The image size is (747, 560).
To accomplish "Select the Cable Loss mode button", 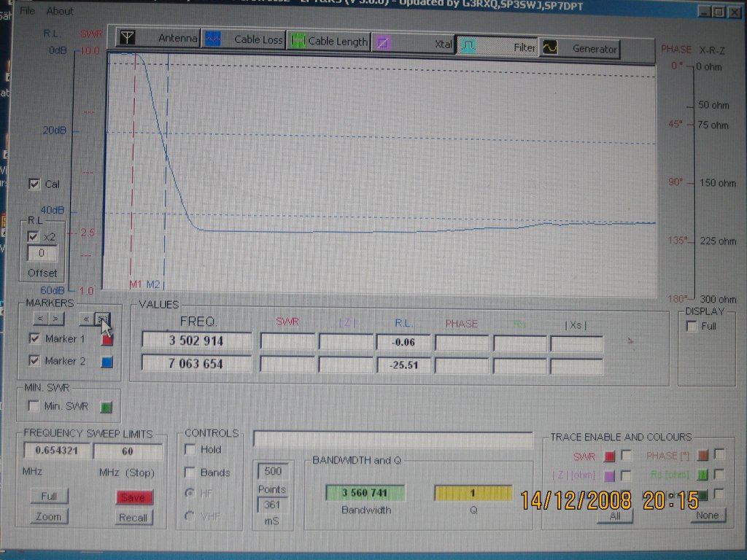I will [244, 40].
